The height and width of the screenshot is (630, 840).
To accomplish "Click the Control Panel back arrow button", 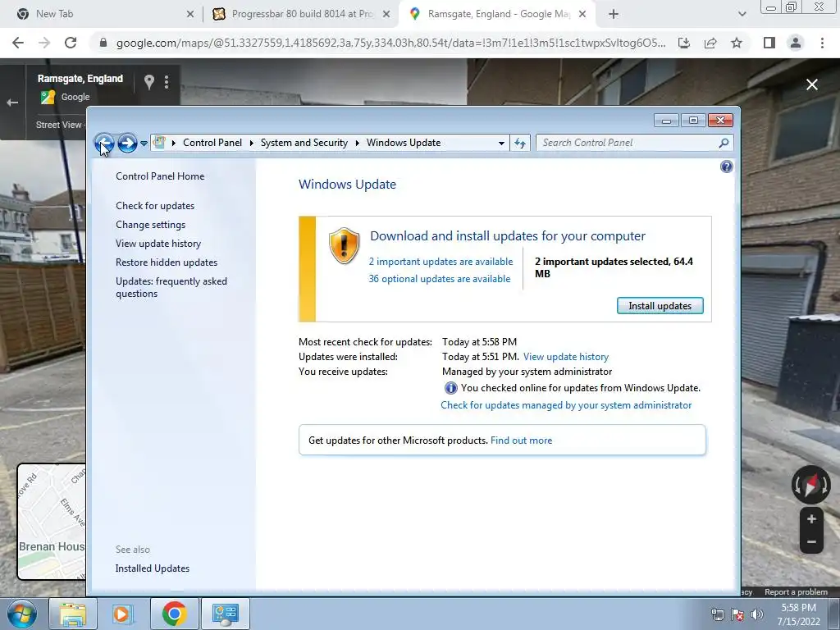I will (104, 143).
